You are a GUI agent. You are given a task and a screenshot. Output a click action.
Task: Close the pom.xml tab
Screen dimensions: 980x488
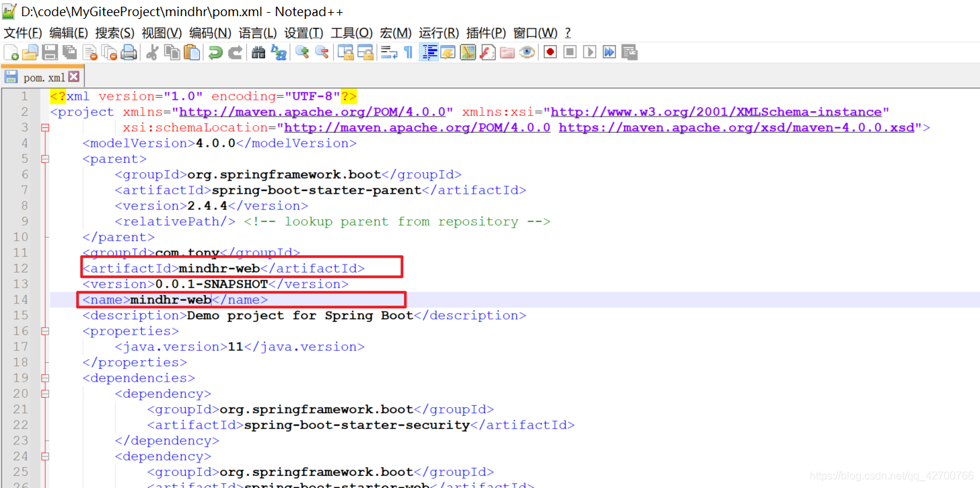[74, 77]
